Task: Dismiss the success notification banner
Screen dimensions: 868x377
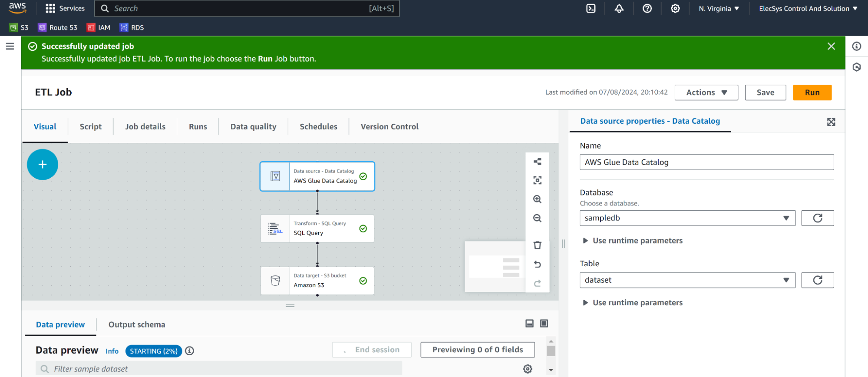Action: pos(831,46)
